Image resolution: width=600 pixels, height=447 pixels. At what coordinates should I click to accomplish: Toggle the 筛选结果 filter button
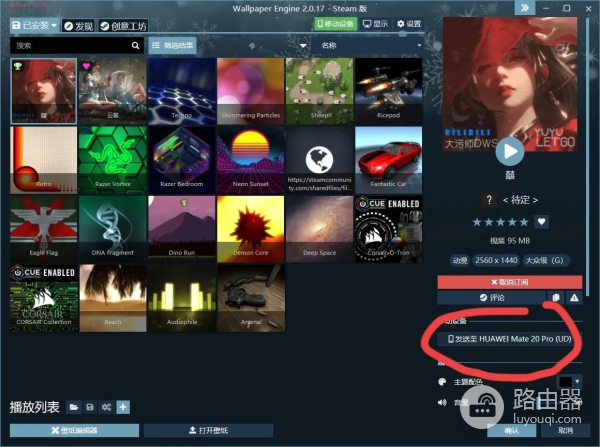pos(177,45)
